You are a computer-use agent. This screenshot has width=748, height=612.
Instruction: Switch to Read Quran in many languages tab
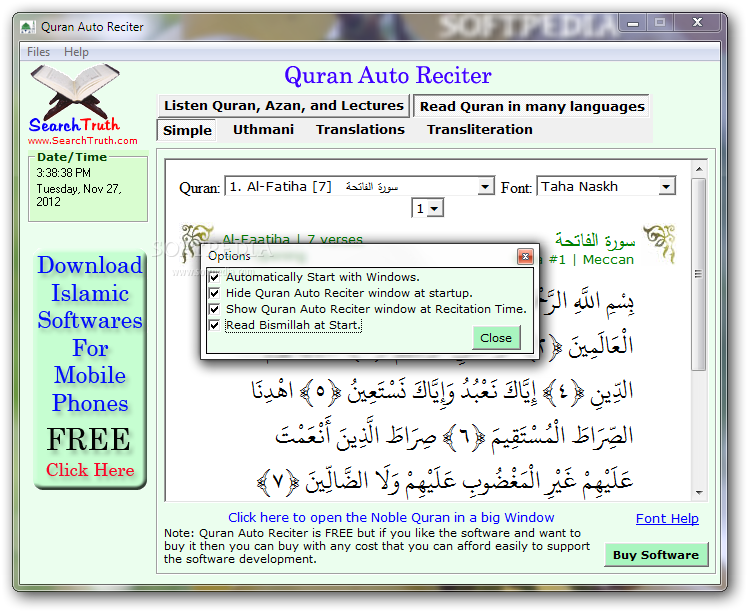[531, 106]
